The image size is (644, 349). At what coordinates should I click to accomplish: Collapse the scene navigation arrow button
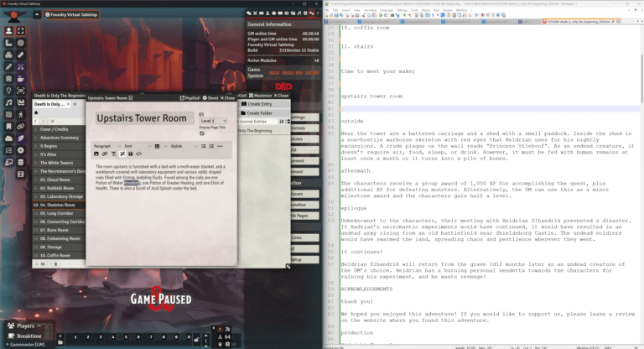(37, 14)
